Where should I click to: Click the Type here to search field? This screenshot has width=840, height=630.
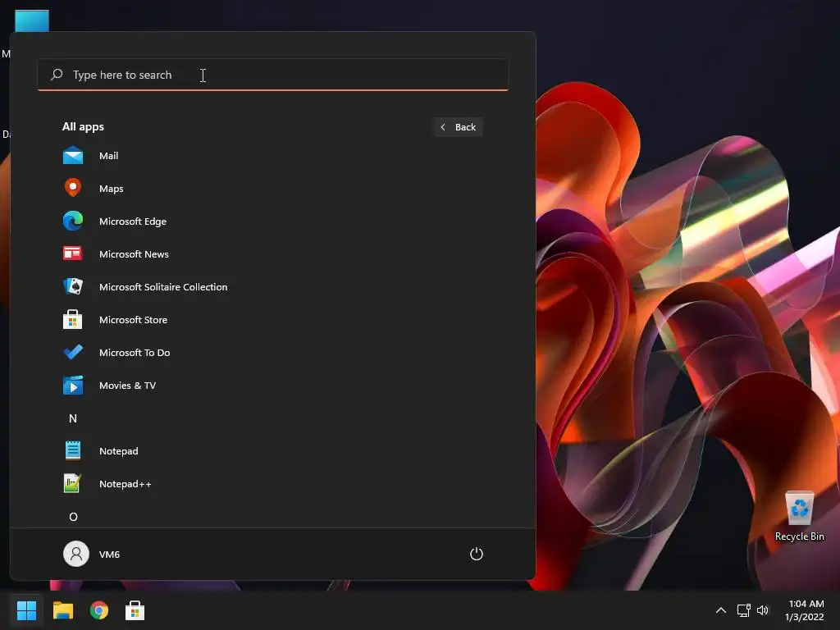(272, 75)
